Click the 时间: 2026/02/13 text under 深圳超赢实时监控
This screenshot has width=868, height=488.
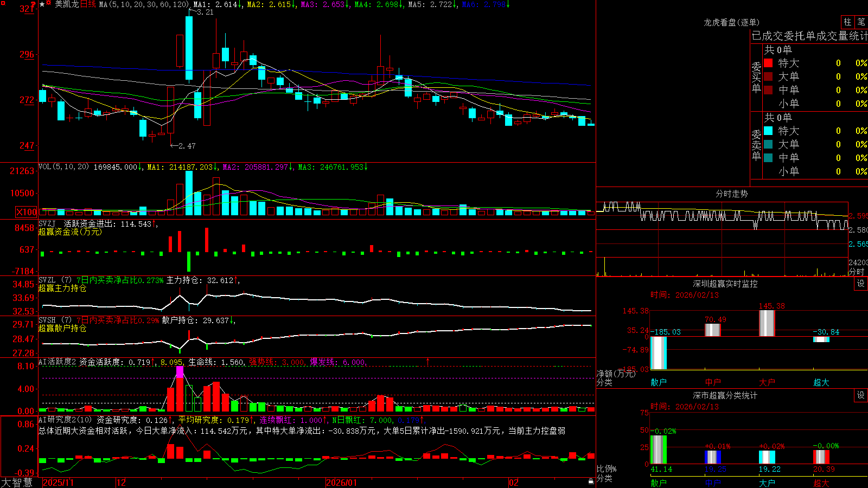[685, 295]
